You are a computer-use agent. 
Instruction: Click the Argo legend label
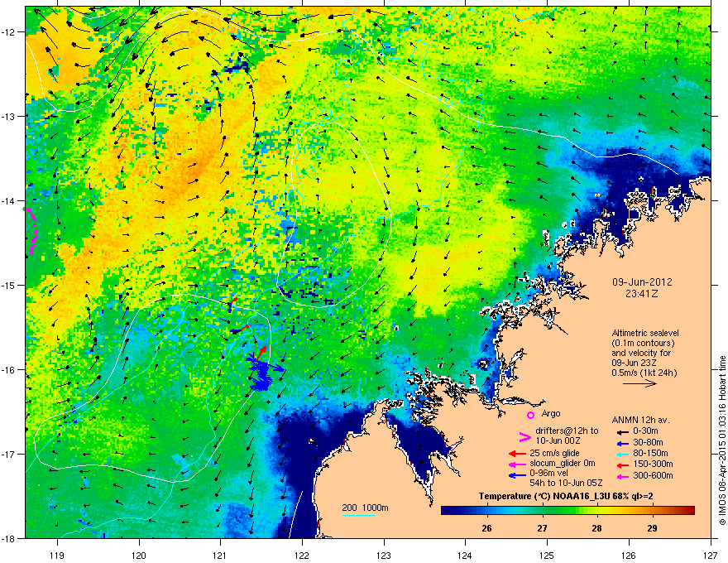[x=551, y=413]
